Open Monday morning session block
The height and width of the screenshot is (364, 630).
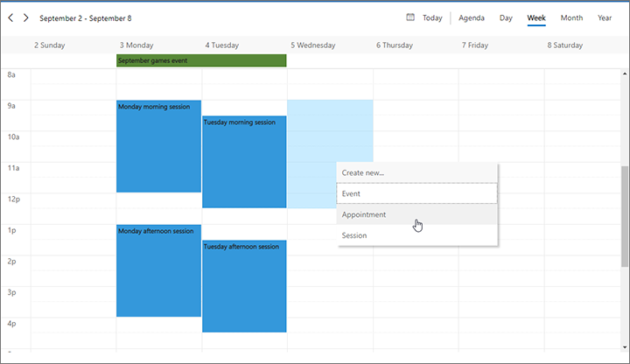pos(158,146)
